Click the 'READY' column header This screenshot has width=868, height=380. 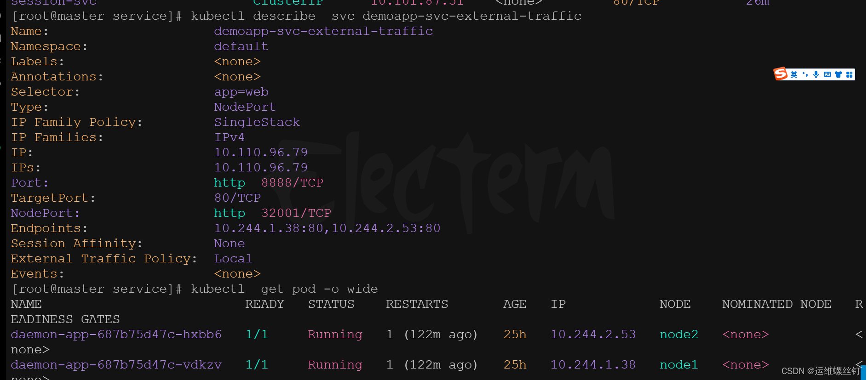pyautogui.click(x=264, y=304)
